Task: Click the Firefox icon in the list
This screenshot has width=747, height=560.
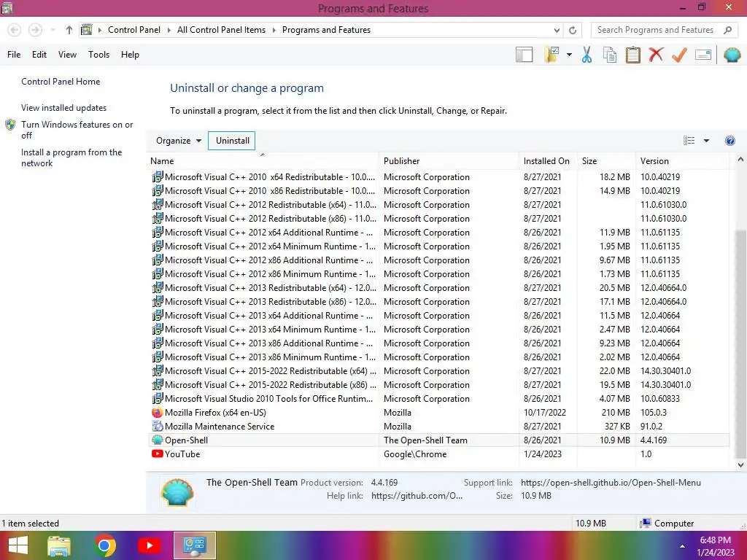Action: coord(158,413)
